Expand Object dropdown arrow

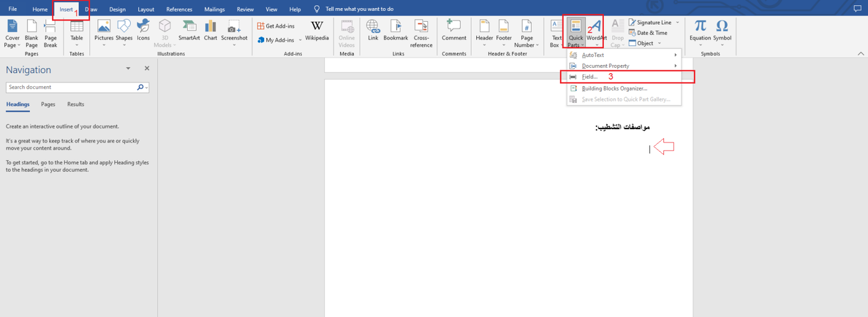[660, 43]
